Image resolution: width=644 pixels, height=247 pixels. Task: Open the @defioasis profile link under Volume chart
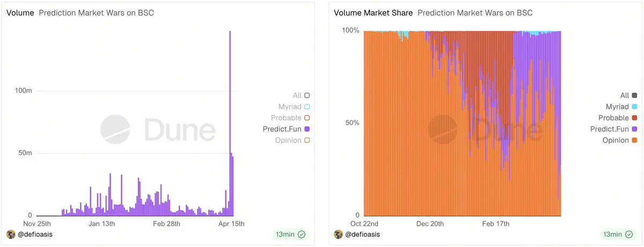pos(36,234)
